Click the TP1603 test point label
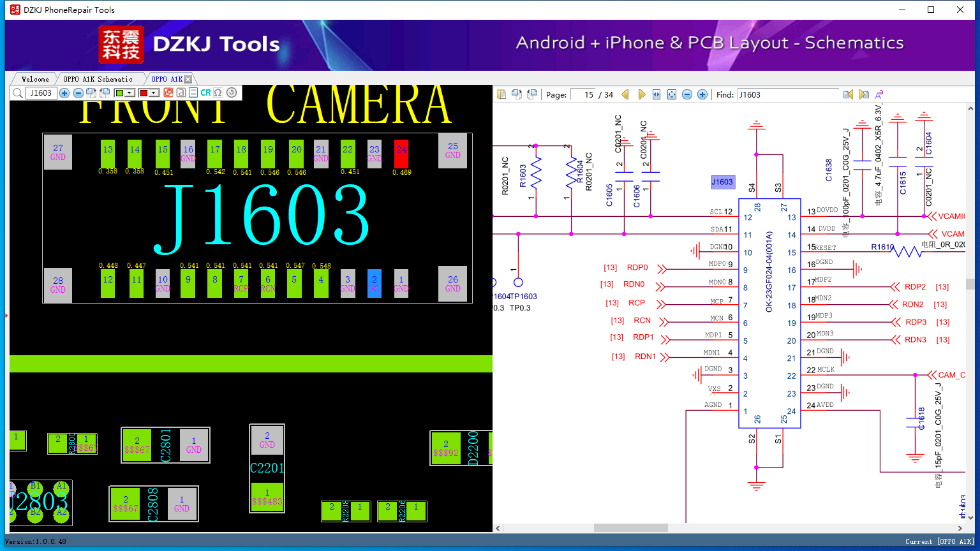Viewport: 980px width, 551px height. point(523,297)
